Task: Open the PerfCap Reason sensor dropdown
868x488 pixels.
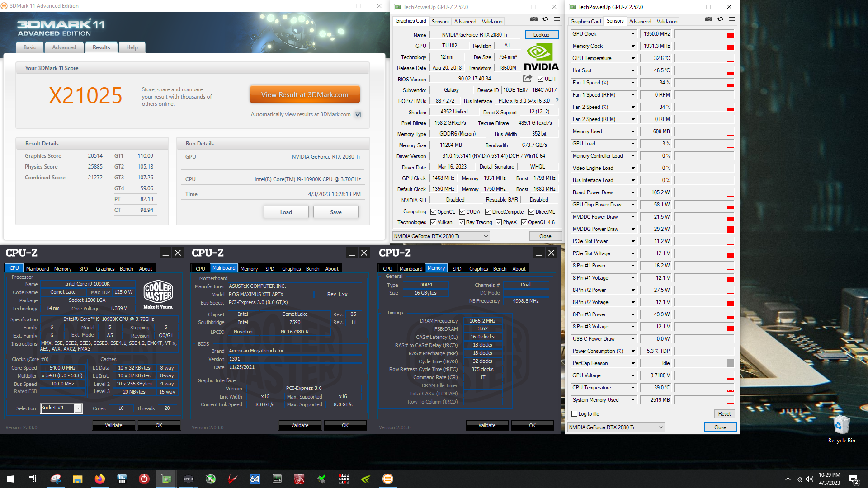Action: pos(633,363)
